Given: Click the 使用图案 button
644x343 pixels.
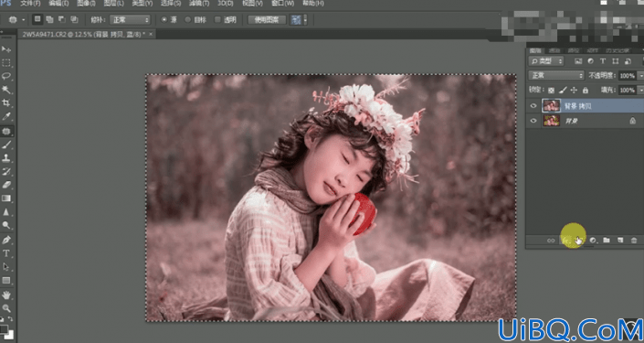Looking at the screenshot, I should 267,20.
